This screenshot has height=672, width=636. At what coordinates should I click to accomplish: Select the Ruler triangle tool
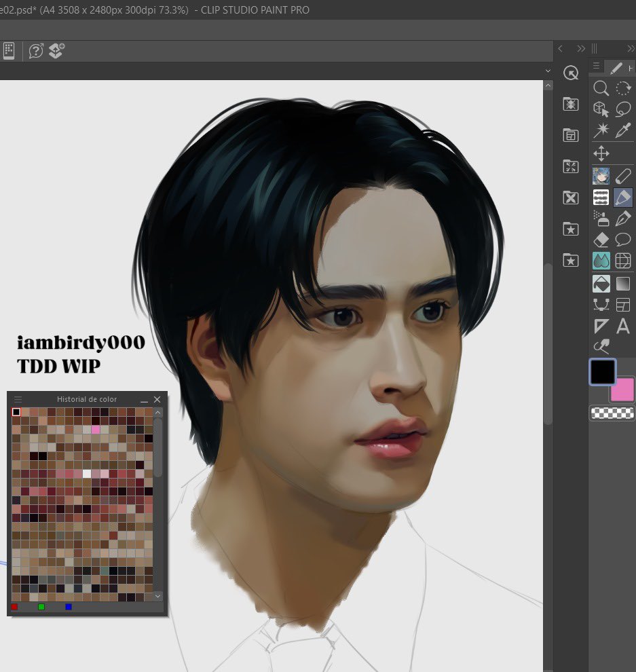601,326
